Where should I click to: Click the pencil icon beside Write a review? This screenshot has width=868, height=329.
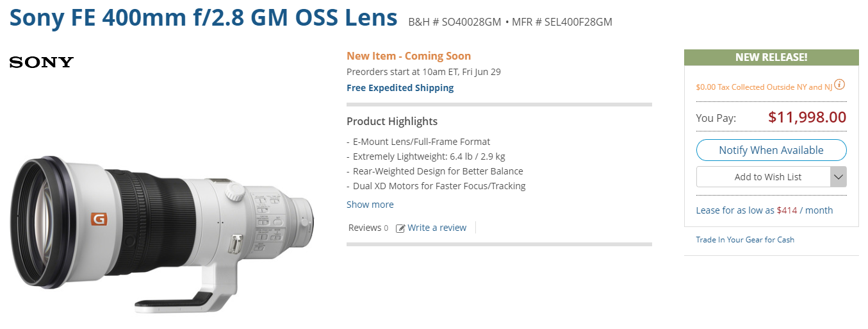[400, 228]
